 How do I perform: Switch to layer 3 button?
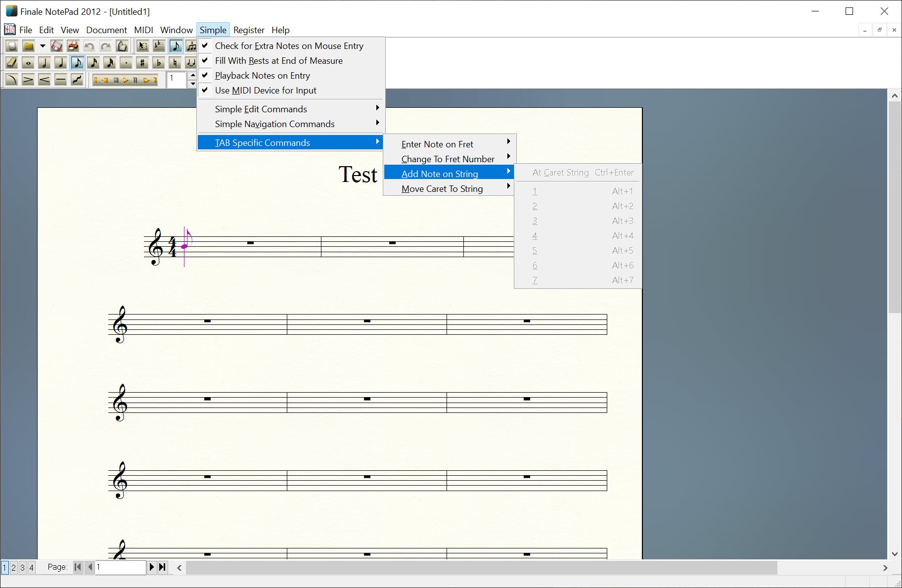click(23, 567)
